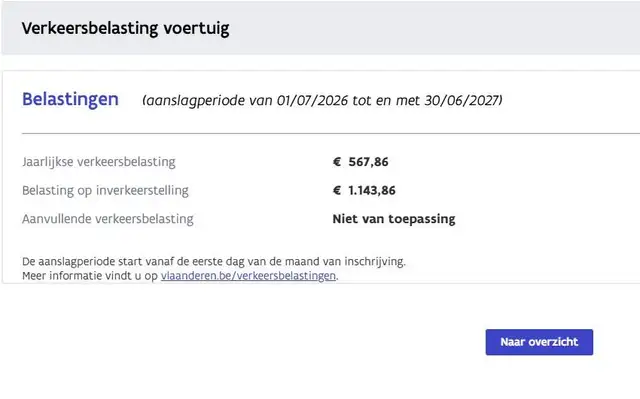The width and height of the screenshot is (640, 399).
Task: Click the Jaarlijkse verkeersbelasting label
Action: (x=99, y=162)
